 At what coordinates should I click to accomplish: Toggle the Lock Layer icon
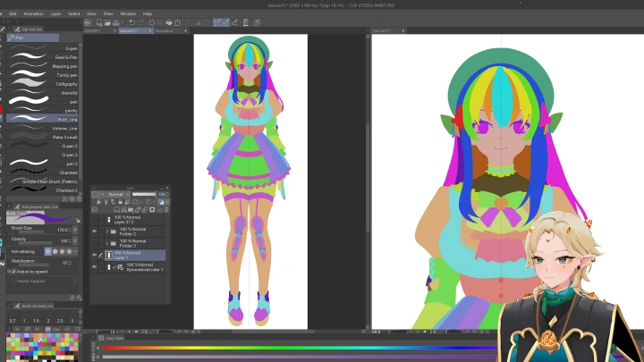(121, 202)
